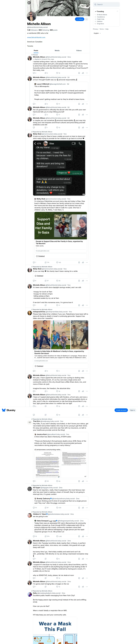Screen dimensions: 138x644
Task: Repost the pinned post about writing
Action: click(46, 73)
